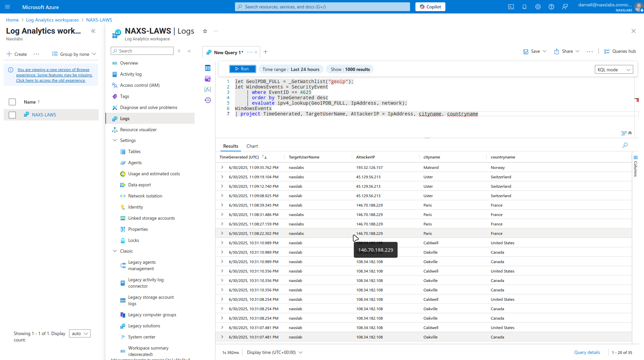
Task: Expand the 11:08:39.345 PM result row
Action: (222, 205)
